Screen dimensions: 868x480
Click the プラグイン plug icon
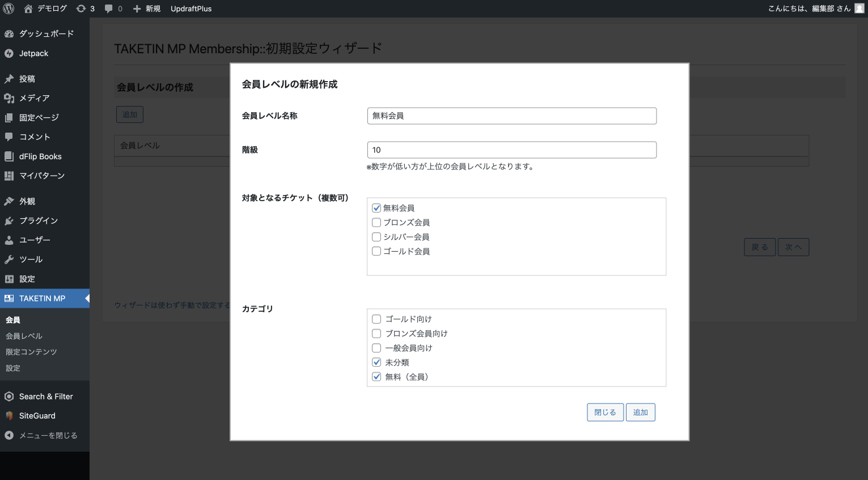click(x=9, y=220)
